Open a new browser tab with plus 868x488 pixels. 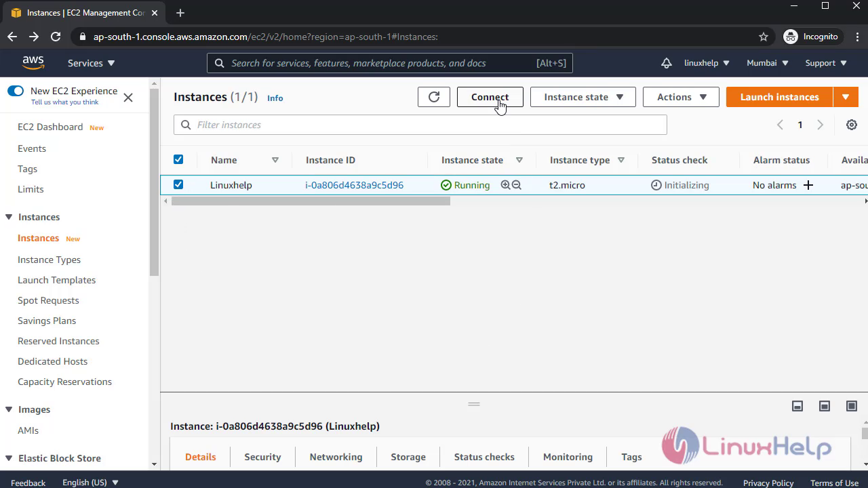tap(180, 13)
